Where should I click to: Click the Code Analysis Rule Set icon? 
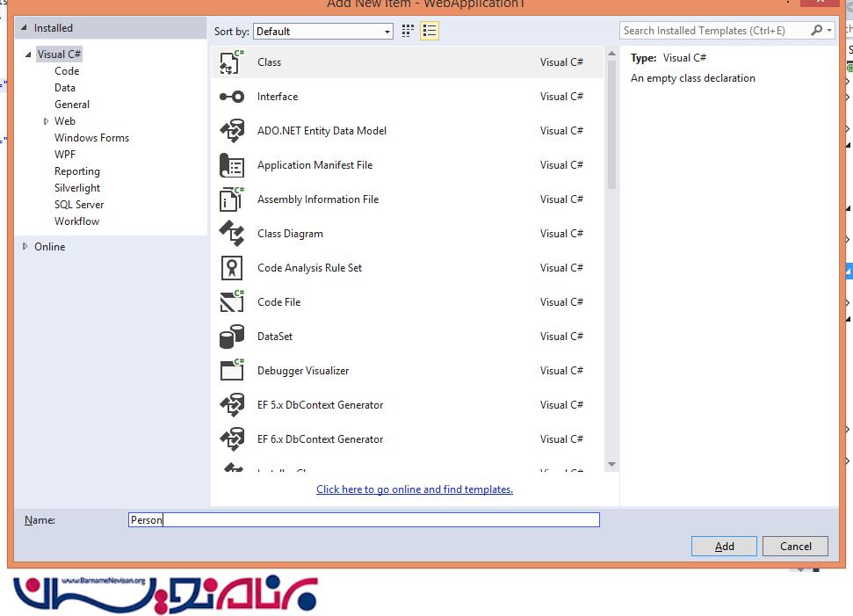[232, 268]
